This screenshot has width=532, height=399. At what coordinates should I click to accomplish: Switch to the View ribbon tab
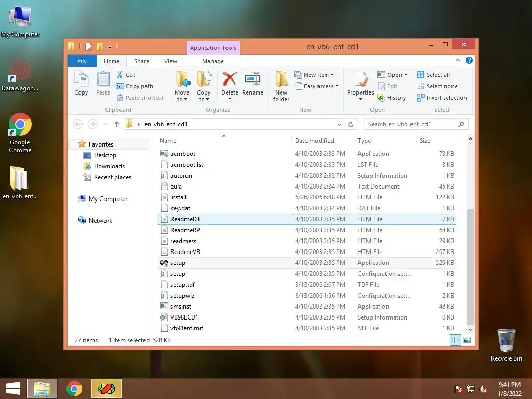[x=170, y=61]
